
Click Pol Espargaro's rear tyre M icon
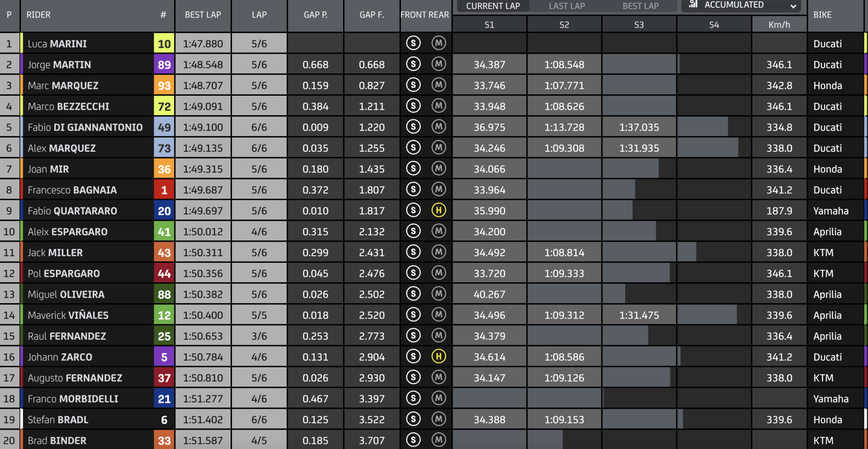pos(439,273)
